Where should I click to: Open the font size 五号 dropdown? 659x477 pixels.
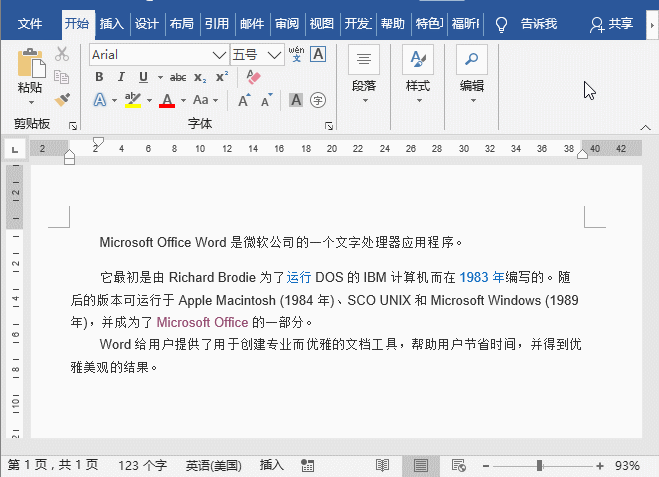pyautogui.click(x=274, y=55)
